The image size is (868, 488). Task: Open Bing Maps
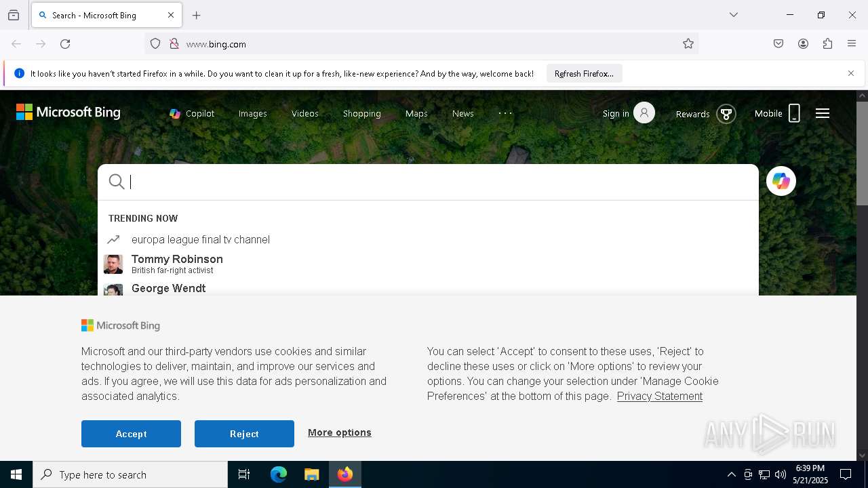(x=416, y=114)
